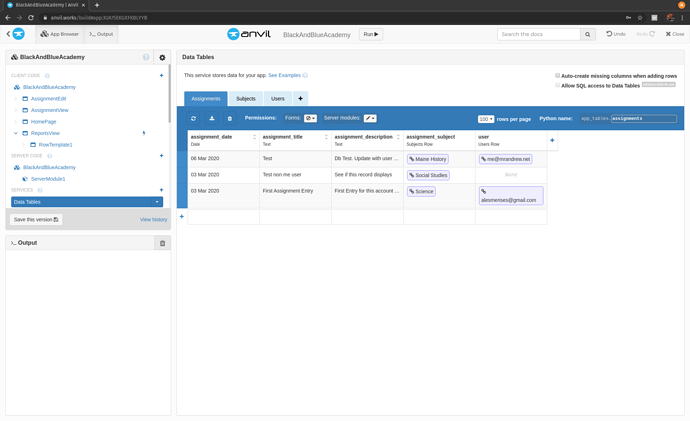Click Maine History linked row chip
This screenshot has width=690, height=421.
[x=427, y=159]
